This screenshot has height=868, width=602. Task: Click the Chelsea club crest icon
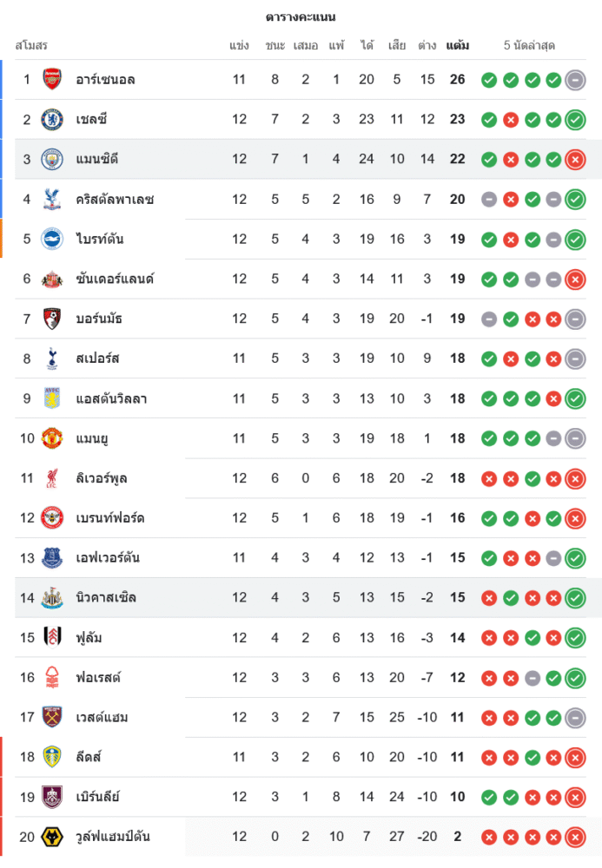click(53, 120)
